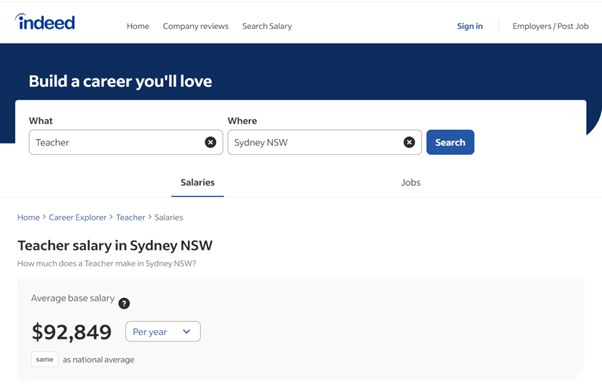Image resolution: width=602 pixels, height=389 pixels.
Task: Click the Indeed logo
Action: click(x=45, y=22)
